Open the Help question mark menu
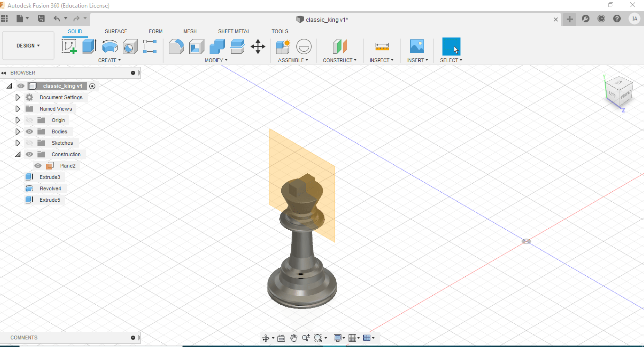Viewport: 644px width, 347px height. pos(617,19)
